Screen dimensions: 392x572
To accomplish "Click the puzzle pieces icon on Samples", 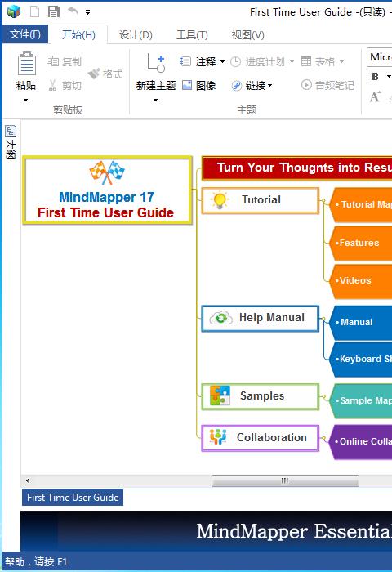I will [x=220, y=396].
